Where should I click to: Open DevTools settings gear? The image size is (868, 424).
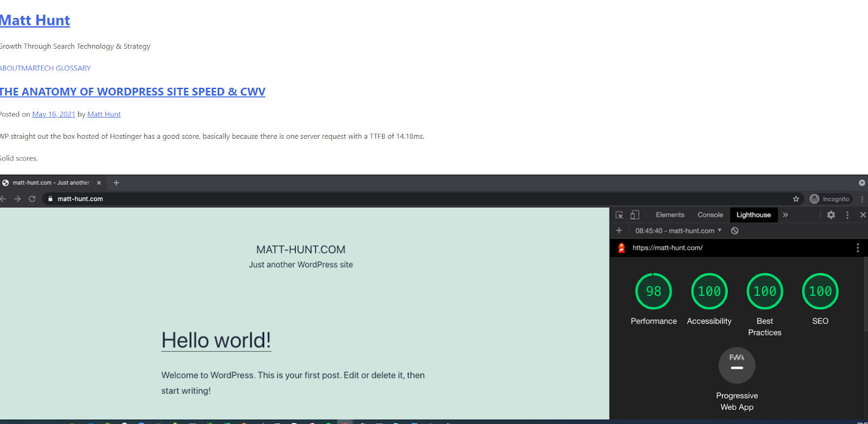(831, 215)
